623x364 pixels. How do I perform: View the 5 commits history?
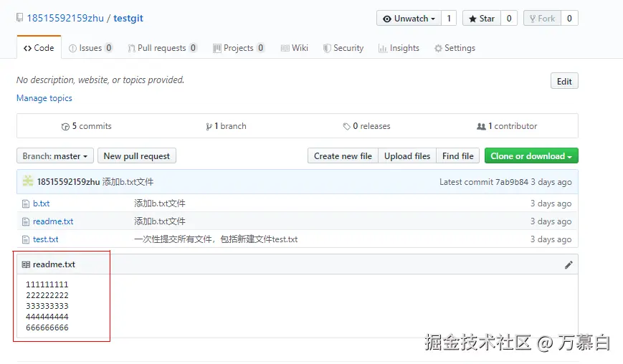pos(87,126)
